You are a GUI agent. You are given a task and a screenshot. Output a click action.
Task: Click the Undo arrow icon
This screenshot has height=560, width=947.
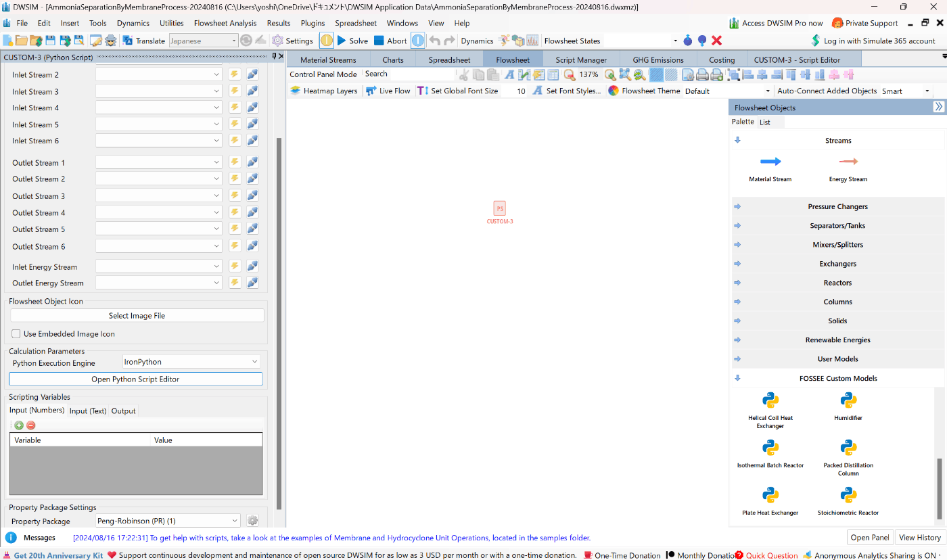pyautogui.click(x=434, y=41)
